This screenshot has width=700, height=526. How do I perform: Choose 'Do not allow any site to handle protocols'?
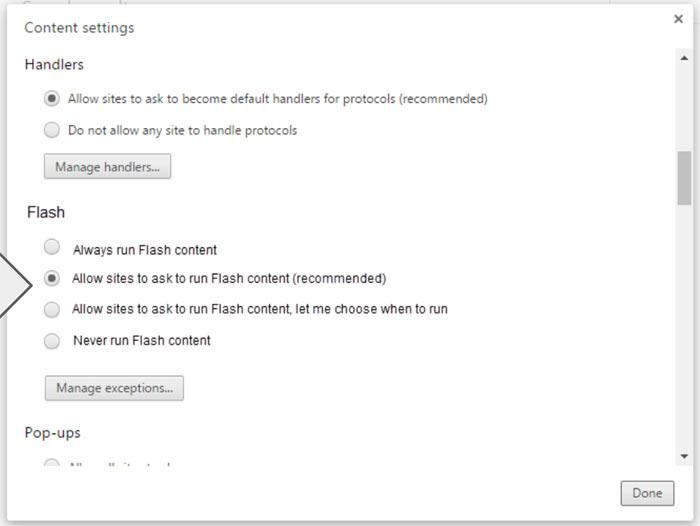[x=52, y=130]
